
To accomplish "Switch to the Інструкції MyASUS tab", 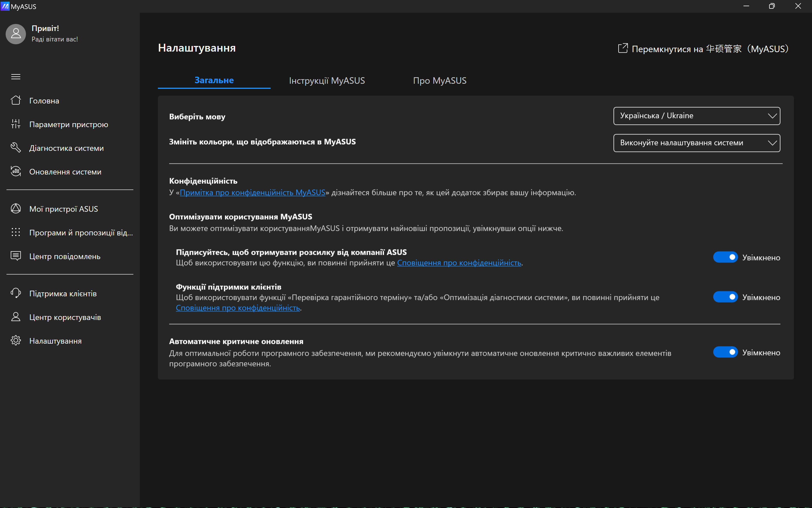I will (326, 81).
